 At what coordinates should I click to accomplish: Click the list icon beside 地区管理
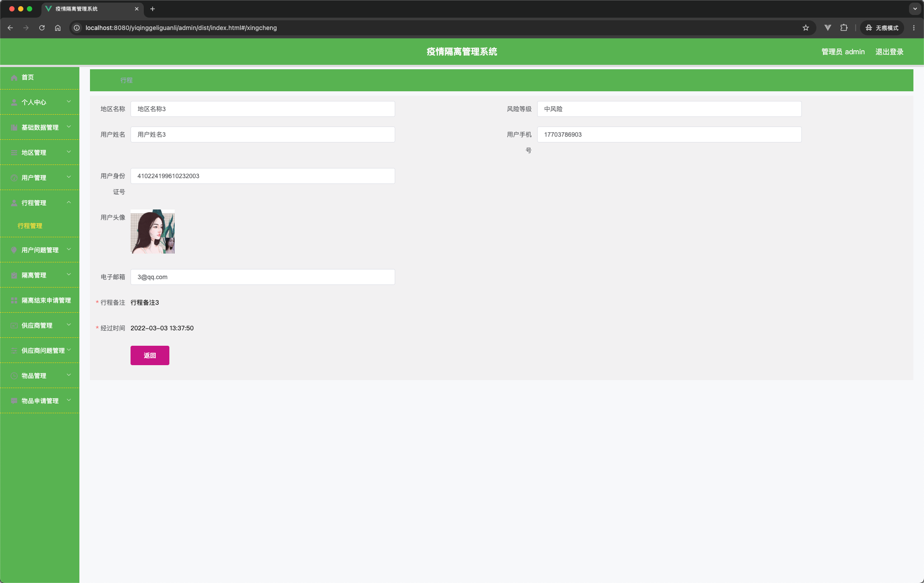click(x=14, y=153)
